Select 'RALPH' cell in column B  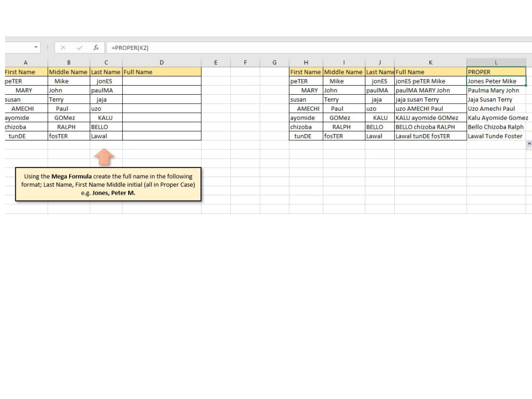(69, 127)
